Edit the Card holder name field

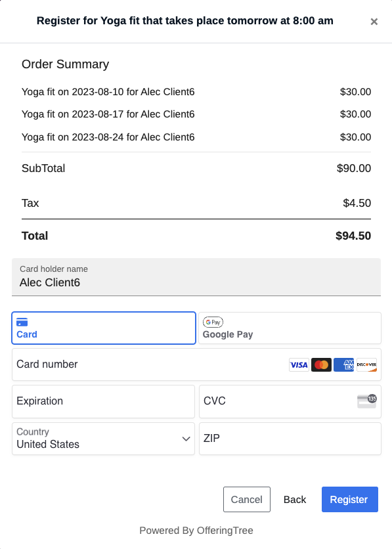pyautogui.click(x=196, y=277)
